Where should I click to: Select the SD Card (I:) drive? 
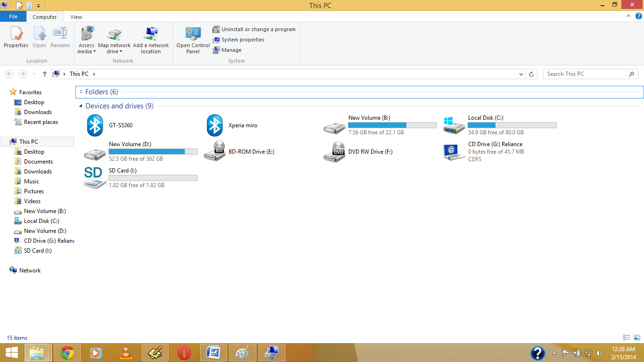point(140,178)
